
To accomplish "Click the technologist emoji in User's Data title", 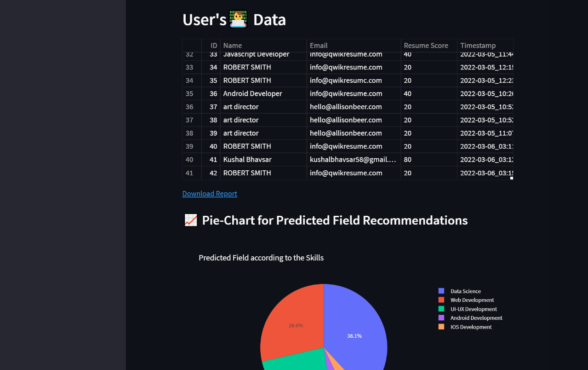I will tap(238, 19).
